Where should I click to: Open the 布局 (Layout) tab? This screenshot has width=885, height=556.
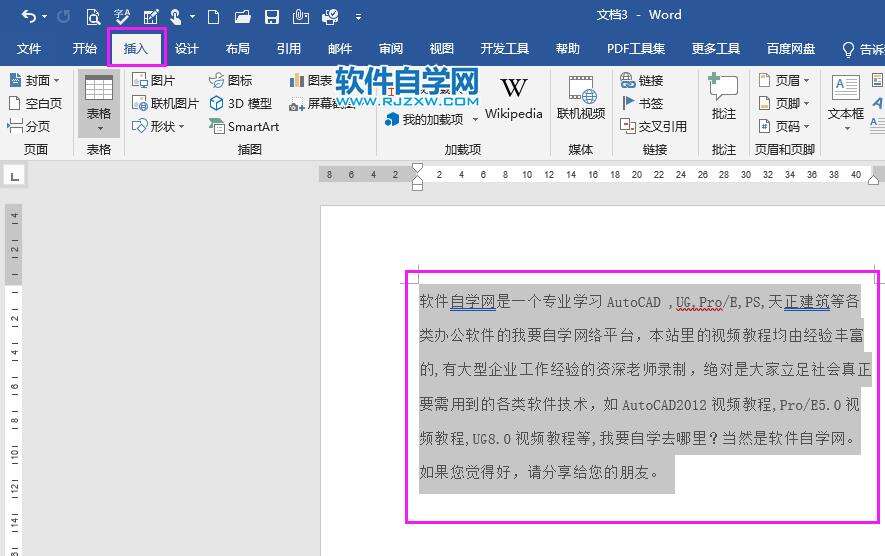point(238,49)
